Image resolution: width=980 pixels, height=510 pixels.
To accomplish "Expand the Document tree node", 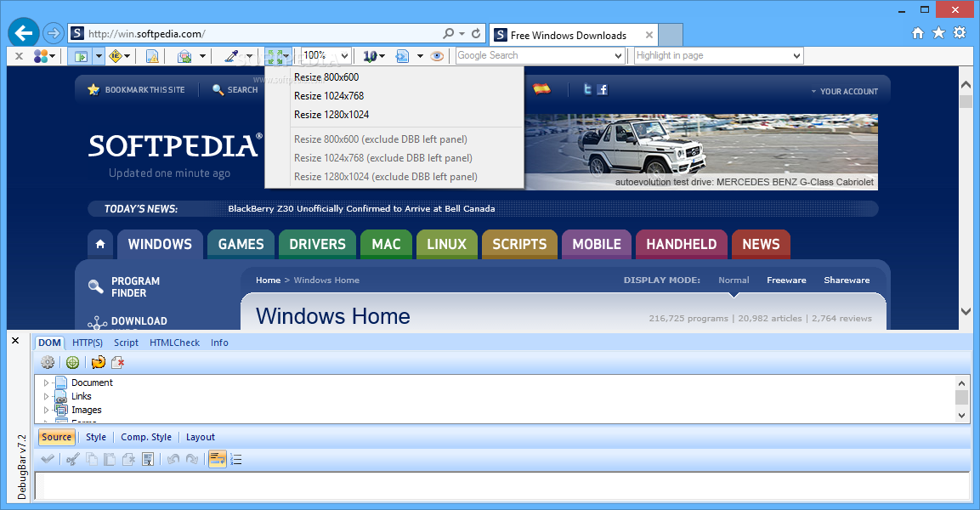I will (x=46, y=382).
